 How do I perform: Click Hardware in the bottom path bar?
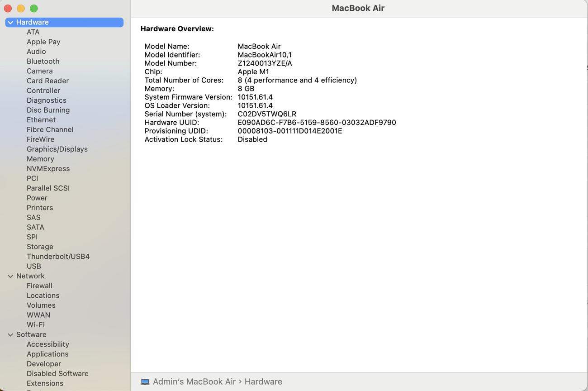coord(263,381)
